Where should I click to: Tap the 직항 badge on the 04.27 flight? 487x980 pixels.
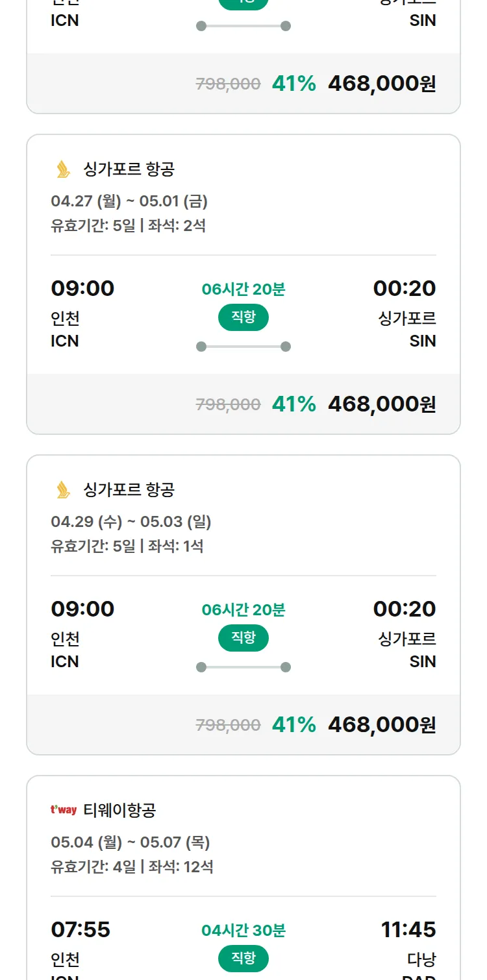pos(243,317)
